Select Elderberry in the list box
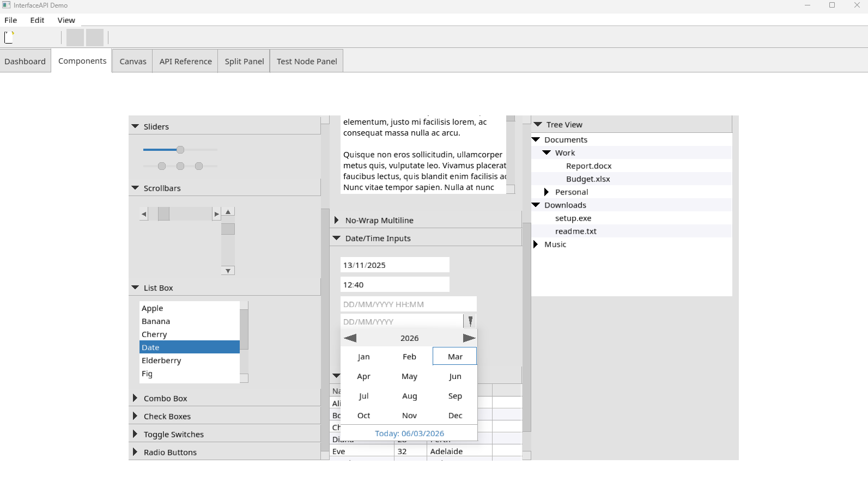The width and height of the screenshot is (868, 501). tap(190, 361)
